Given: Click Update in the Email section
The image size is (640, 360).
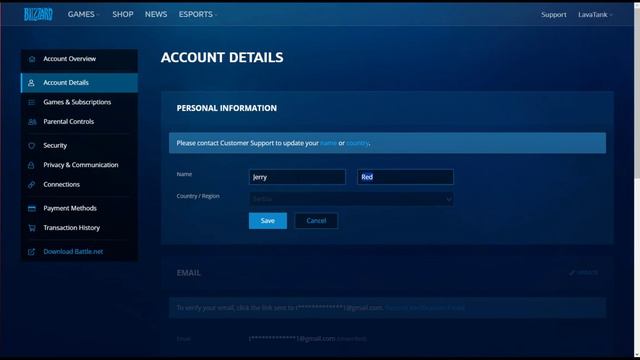Looking at the screenshot, I should point(584,273).
